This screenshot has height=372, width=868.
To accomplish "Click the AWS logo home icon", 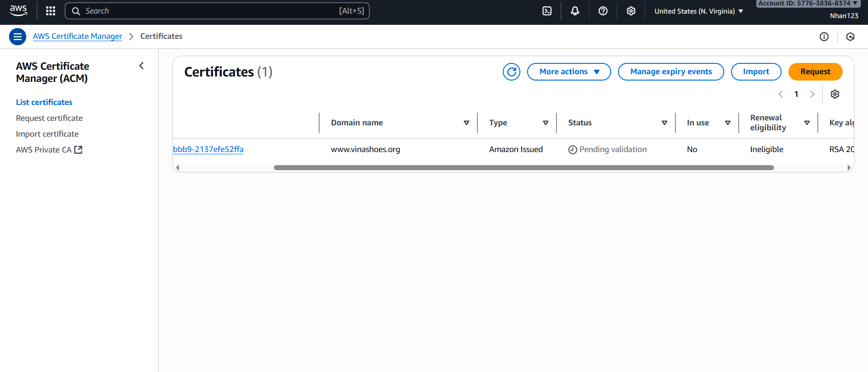I will pos(18,11).
